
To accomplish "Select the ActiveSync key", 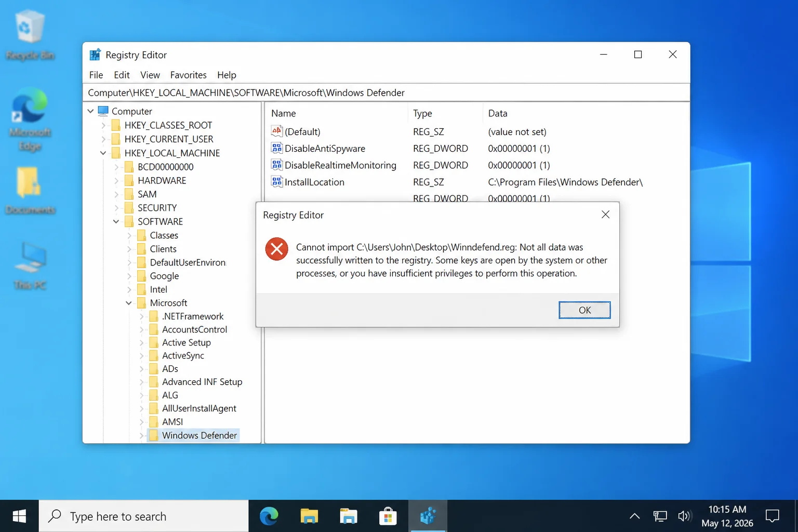I will coord(183,355).
